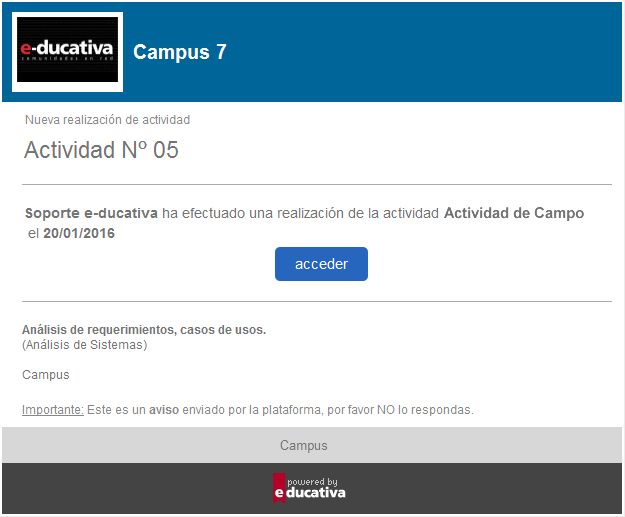Click the underlined Importante label
625x517 pixels.
[x=53, y=410]
